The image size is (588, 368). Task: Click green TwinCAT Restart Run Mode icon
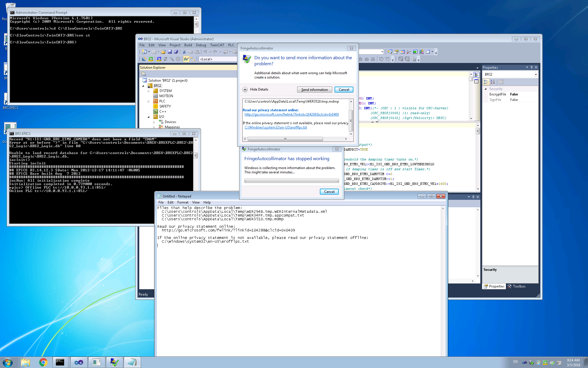151,59
